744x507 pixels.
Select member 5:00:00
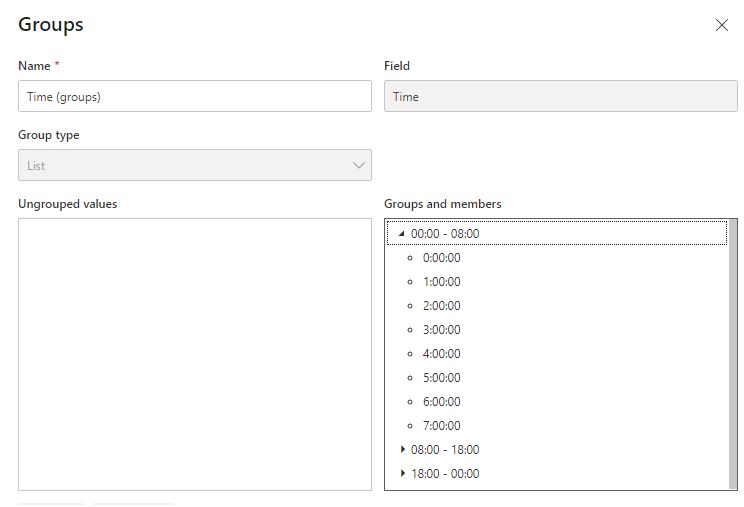pos(441,378)
